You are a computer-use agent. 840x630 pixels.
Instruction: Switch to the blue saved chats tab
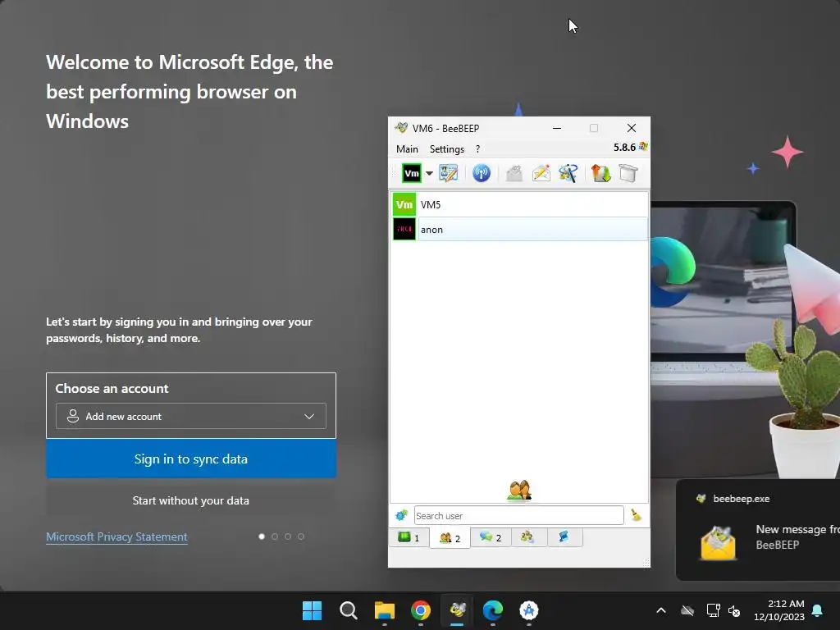tap(564, 537)
